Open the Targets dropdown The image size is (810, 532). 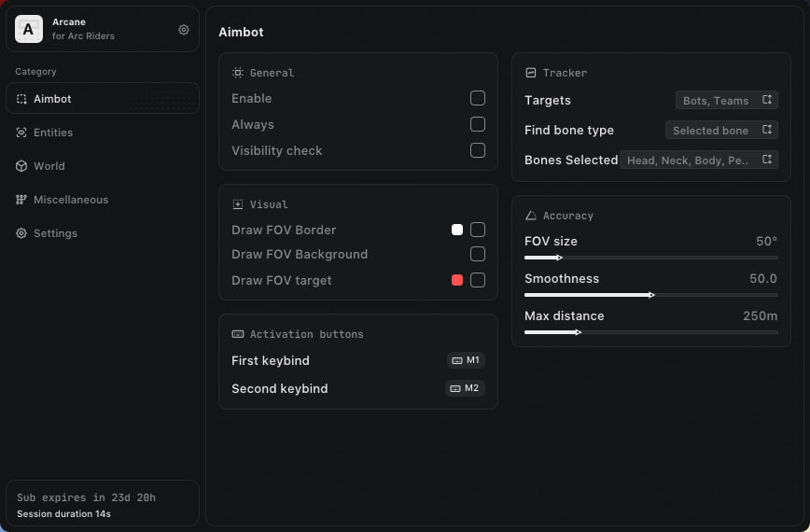click(x=726, y=100)
